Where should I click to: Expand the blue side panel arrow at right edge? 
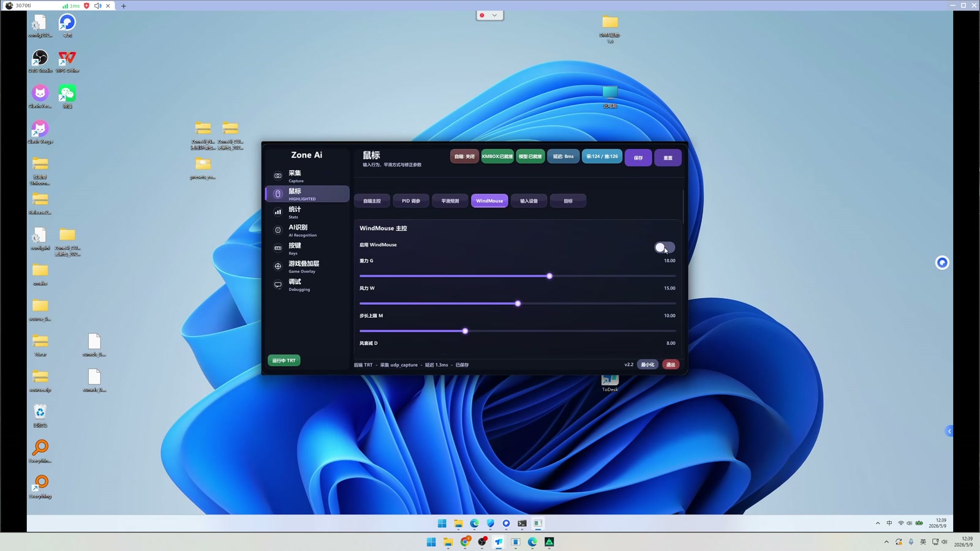click(949, 432)
